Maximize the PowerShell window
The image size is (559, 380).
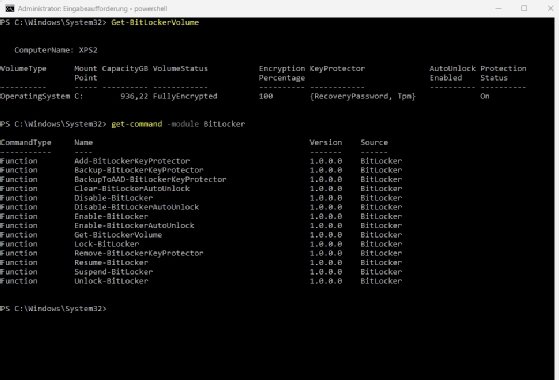pos(524,8)
